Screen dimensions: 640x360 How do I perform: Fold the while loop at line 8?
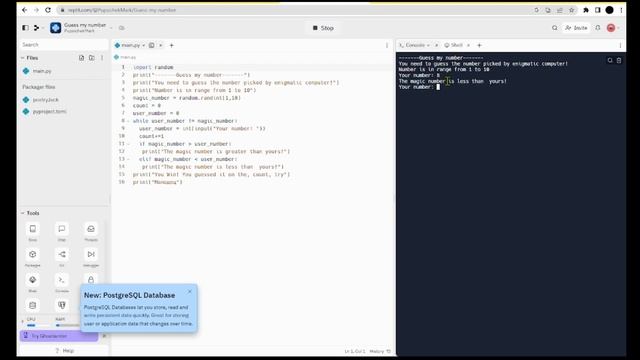(128, 121)
